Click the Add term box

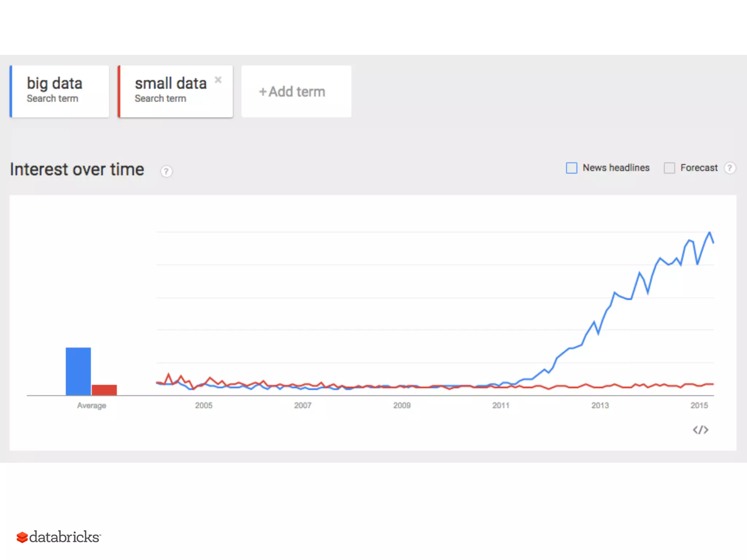click(x=296, y=92)
